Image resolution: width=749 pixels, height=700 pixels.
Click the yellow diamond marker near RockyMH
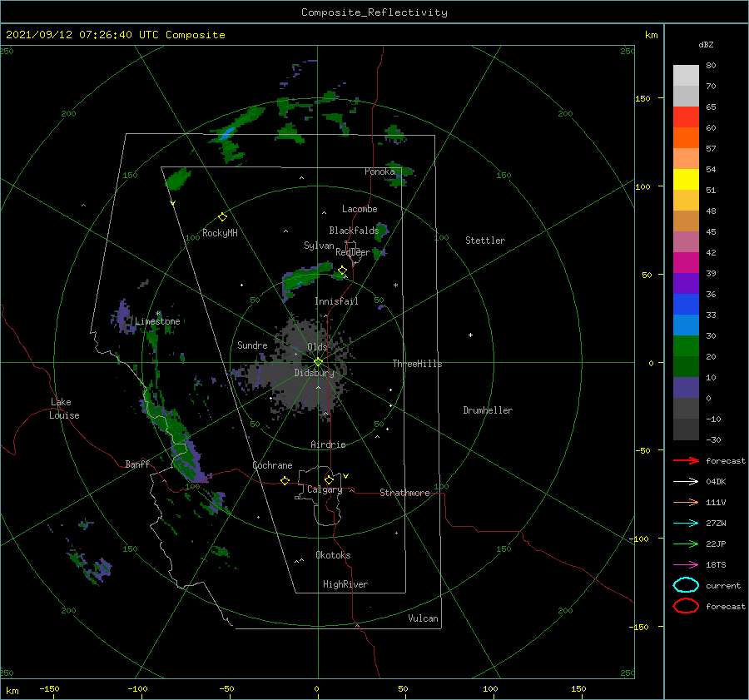point(222,217)
